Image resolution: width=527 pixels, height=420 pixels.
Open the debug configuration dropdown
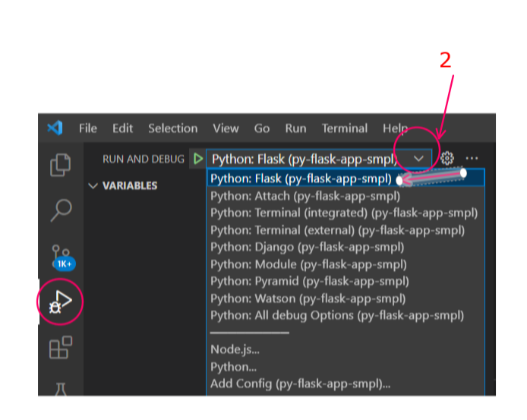point(318,159)
